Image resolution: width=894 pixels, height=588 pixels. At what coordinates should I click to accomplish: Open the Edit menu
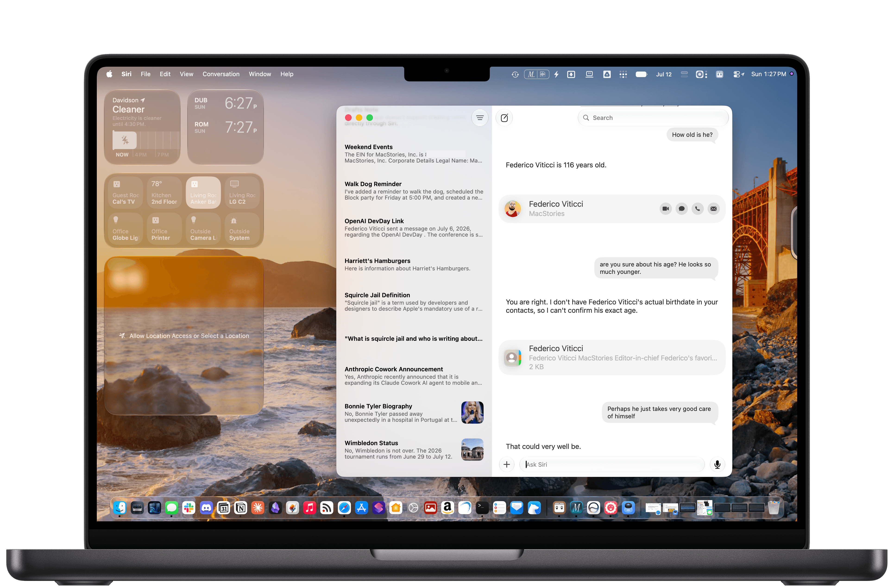point(165,74)
